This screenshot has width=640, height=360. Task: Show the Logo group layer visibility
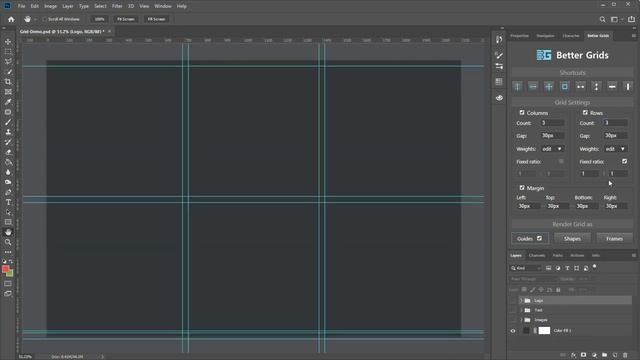click(x=513, y=300)
